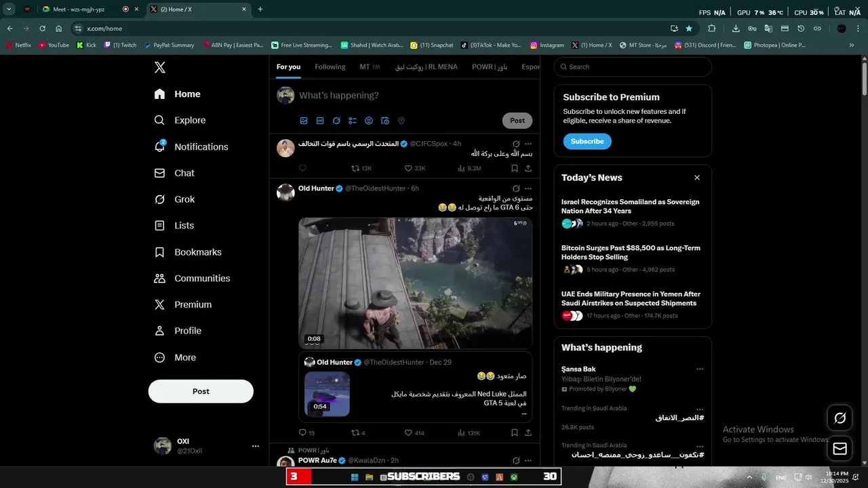Open Grok explain icon on Old Hunter post
Image resolution: width=868 pixels, height=488 pixels.
tap(516, 188)
